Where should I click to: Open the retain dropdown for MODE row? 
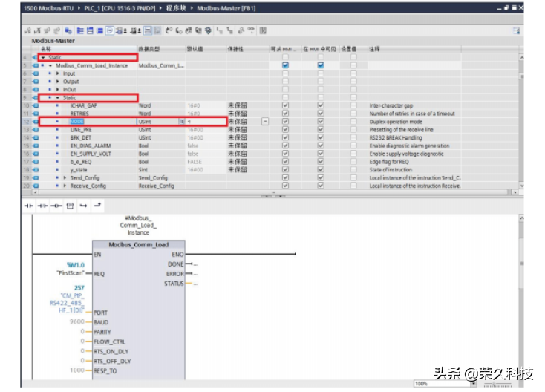(x=265, y=122)
